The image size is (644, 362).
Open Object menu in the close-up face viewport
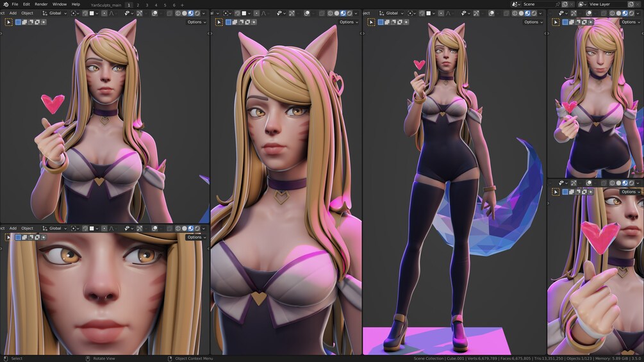(x=27, y=228)
